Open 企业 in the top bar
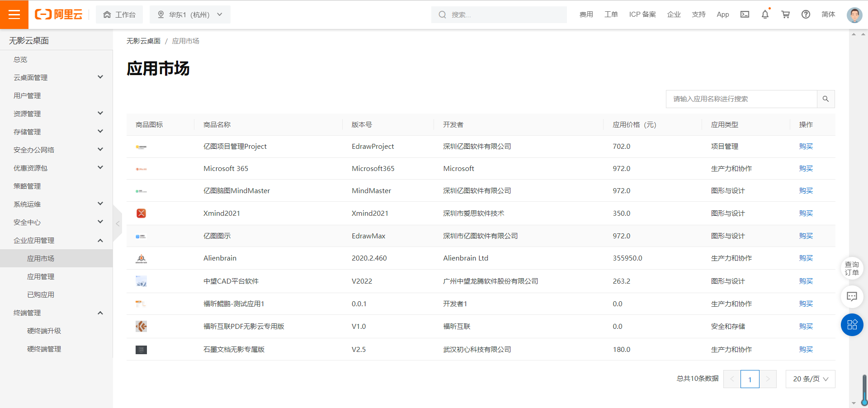Viewport: 868px width, 408px height. coord(674,14)
